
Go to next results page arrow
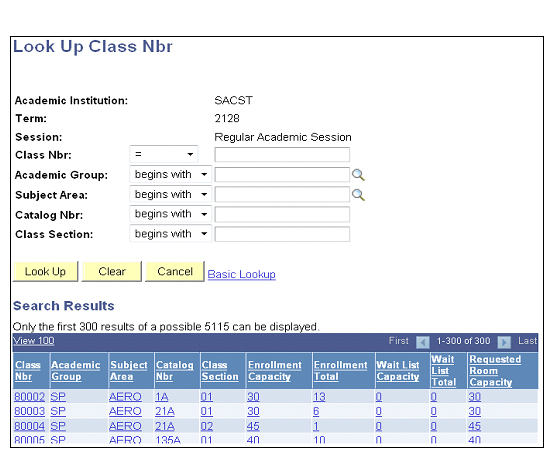pos(504,342)
